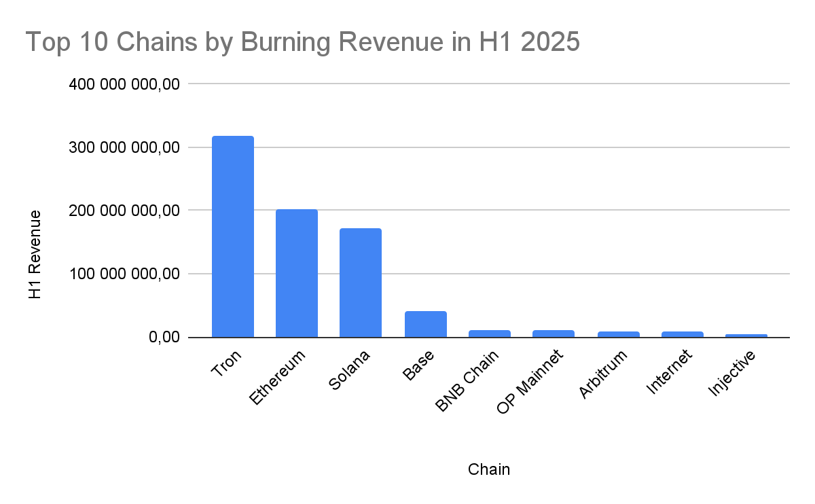Viewport: 815px width, 504px height.
Task: Click the chart title text
Action: pos(302,42)
